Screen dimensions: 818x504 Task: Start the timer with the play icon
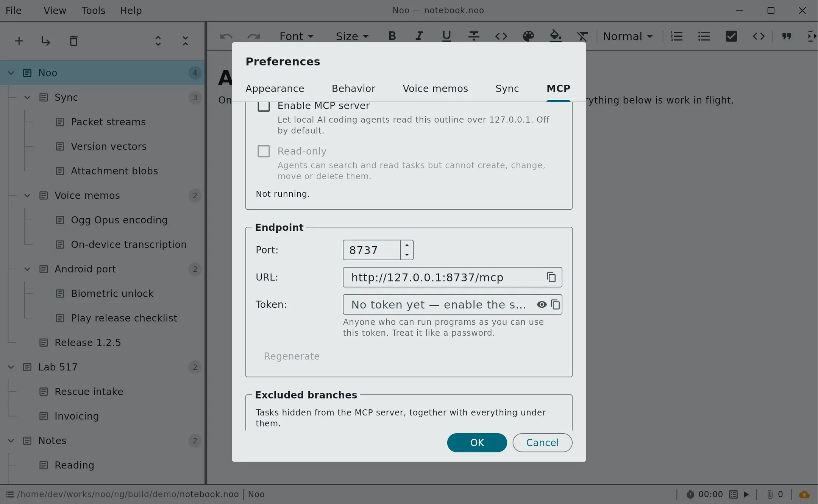[x=746, y=494]
